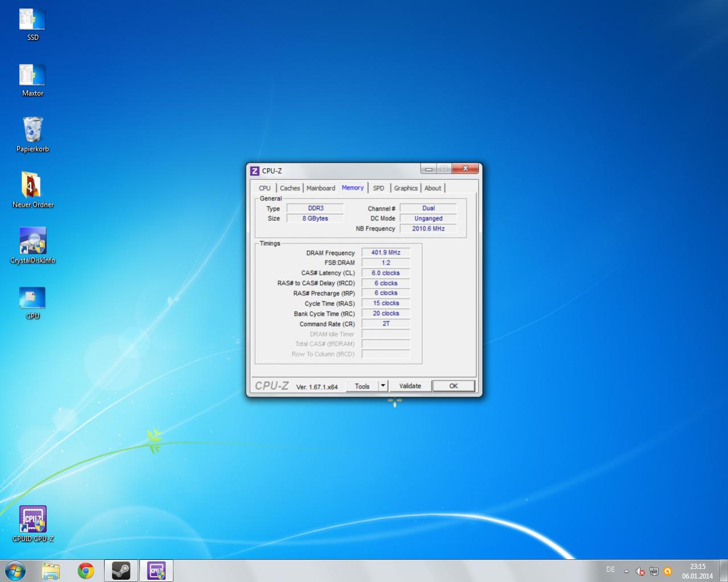
Task: Click the Command Rate value 2T
Action: point(386,324)
